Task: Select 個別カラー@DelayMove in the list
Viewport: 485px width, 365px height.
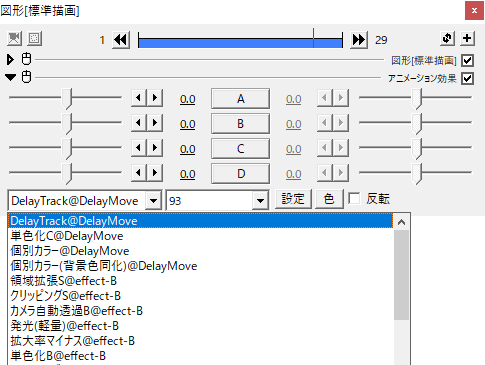Action: (201, 251)
